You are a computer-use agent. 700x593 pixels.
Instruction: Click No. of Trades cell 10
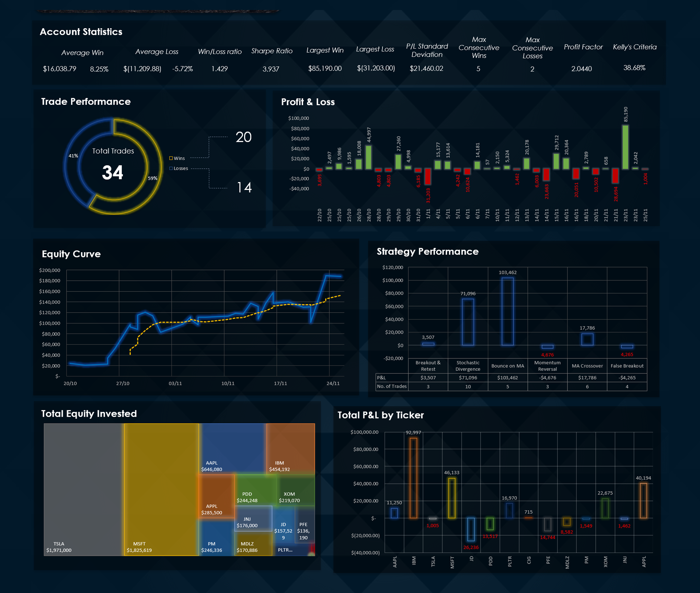point(468,387)
